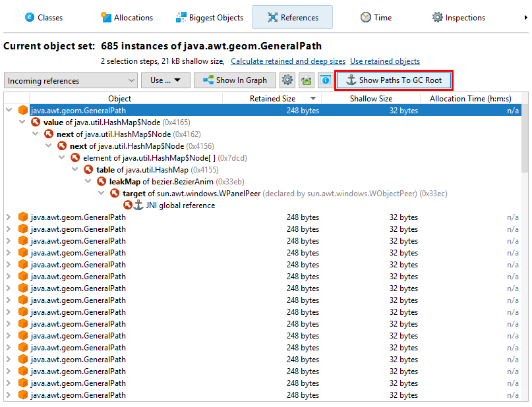Open the Incoming references dropdown
Screen dimensions: 532x407
coord(71,80)
